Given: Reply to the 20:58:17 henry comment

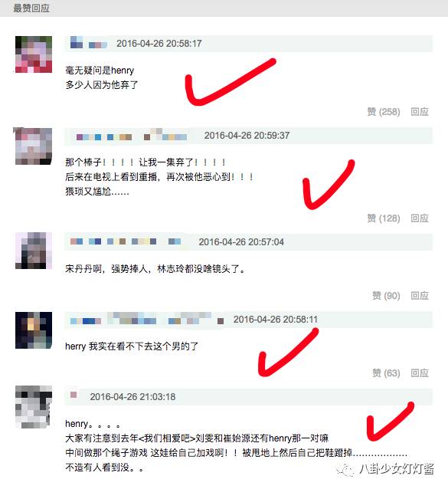Looking at the screenshot, I should pyautogui.click(x=420, y=112).
